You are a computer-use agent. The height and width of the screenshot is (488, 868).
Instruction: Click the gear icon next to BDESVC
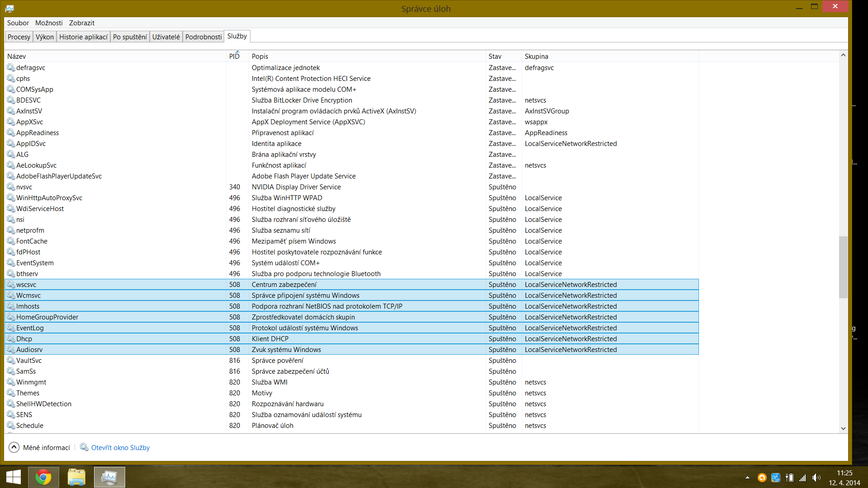[11, 100]
